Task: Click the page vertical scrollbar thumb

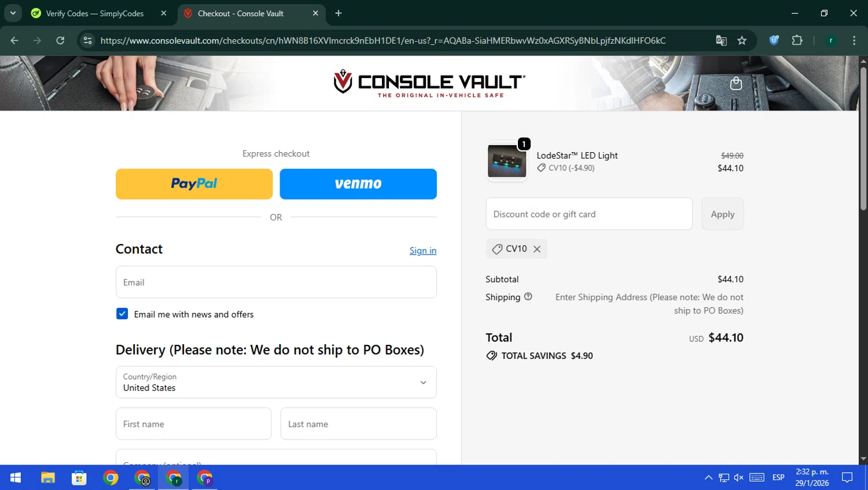Action: click(x=863, y=138)
